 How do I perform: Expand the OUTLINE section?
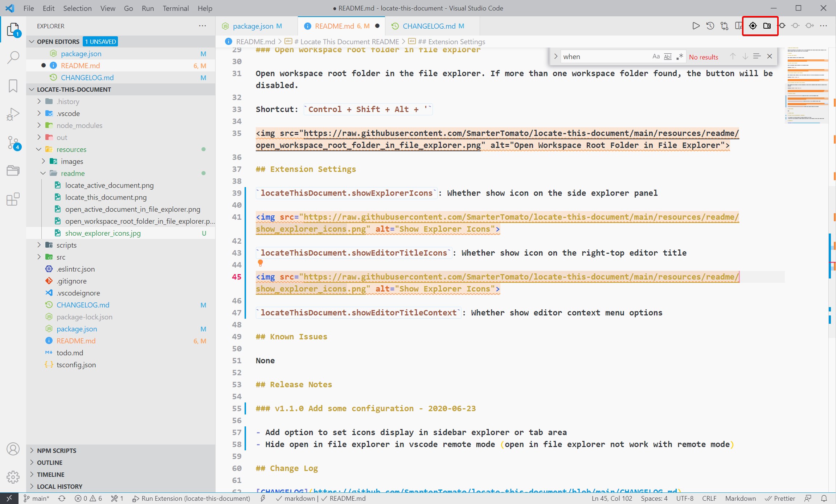coord(50,463)
